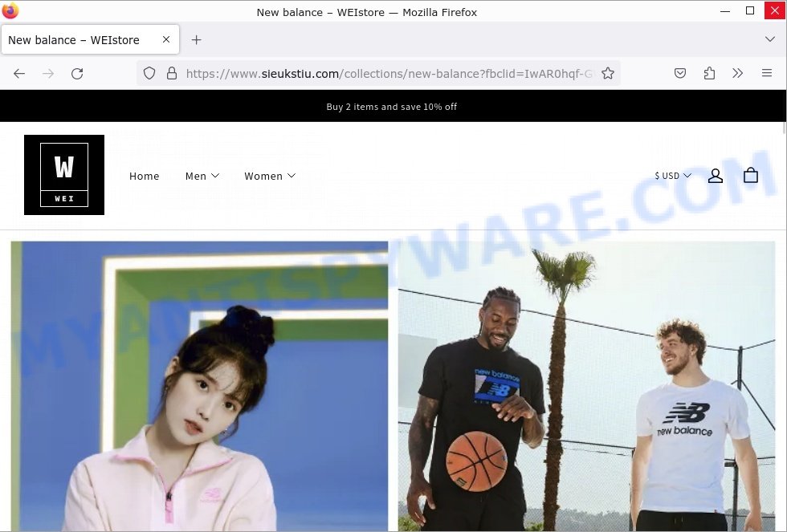Reload the current page

tap(77, 74)
